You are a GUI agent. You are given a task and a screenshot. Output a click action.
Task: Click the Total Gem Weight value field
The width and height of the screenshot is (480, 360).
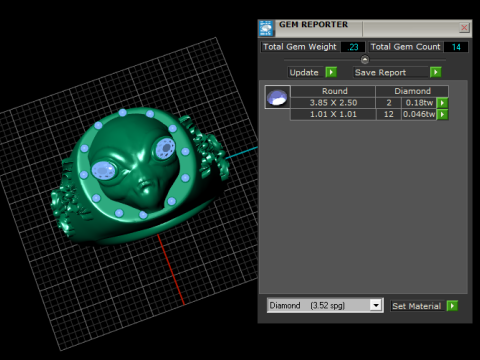(353, 47)
